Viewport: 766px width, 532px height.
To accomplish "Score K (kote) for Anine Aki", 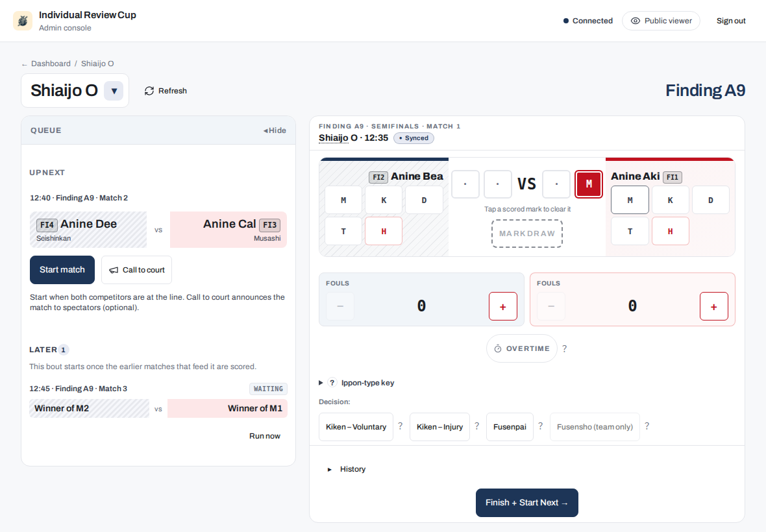I will [670, 200].
